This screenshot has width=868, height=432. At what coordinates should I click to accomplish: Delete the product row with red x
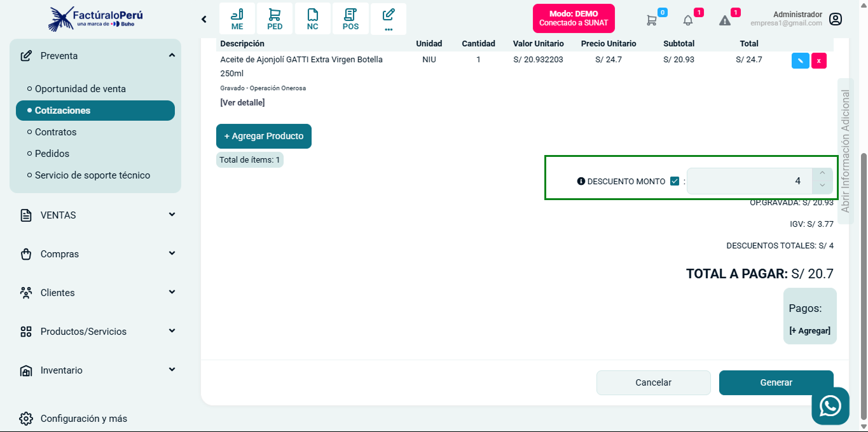(819, 61)
